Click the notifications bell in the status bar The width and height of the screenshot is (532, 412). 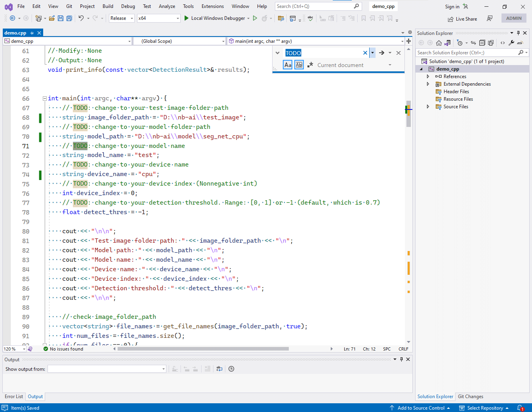click(521, 408)
